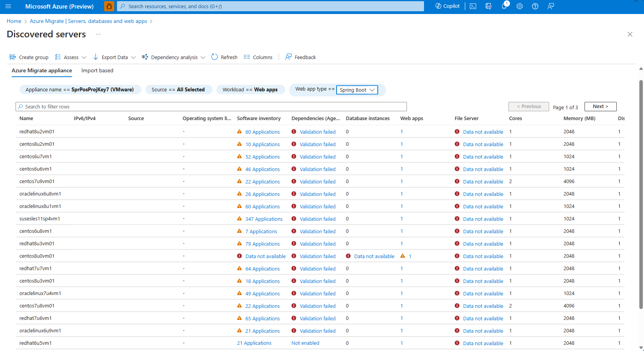
Task: Click the vertical scrollbar thumb
Action: tap(641, 194)
